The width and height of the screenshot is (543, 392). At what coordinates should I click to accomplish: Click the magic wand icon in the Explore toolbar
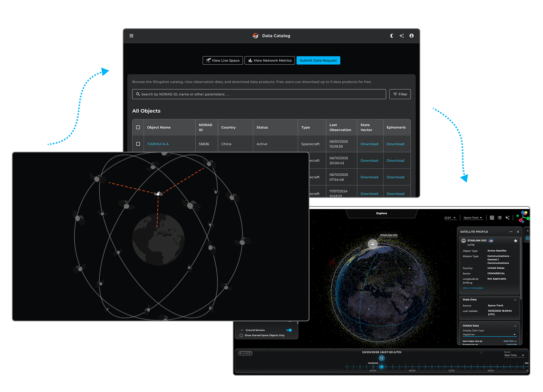coord(508,218)
